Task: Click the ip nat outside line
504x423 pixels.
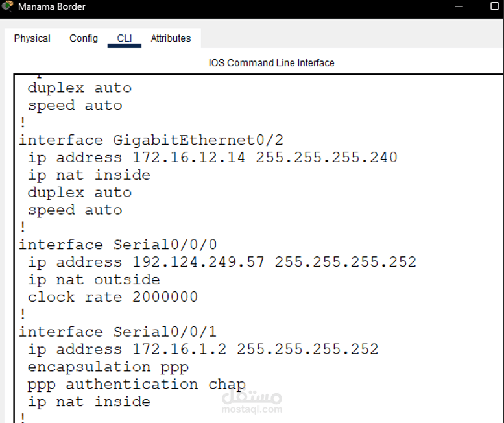Action: point(94,280)
